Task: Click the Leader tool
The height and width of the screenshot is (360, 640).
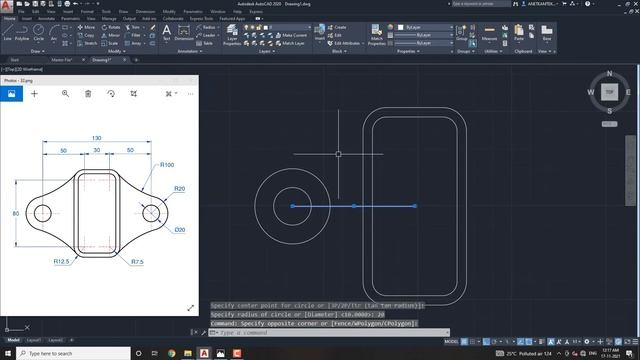Action: pos(206,36)
